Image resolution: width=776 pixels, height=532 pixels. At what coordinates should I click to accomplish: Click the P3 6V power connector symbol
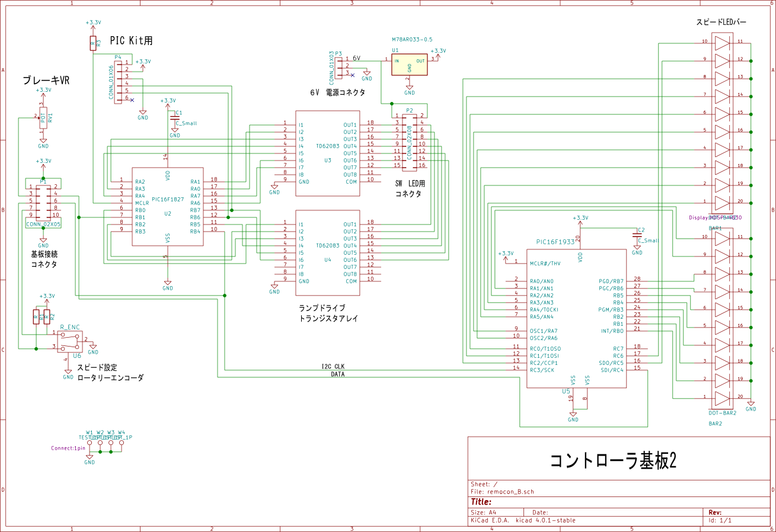click(x=338, y=66)
